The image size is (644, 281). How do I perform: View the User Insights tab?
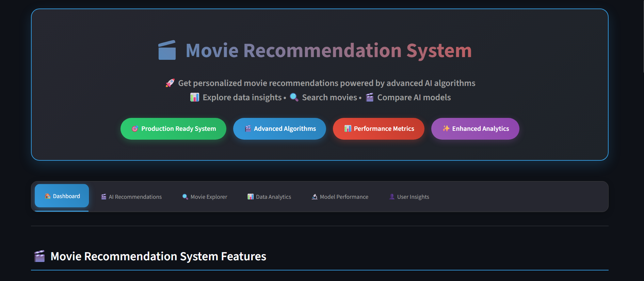pos(409,197)
